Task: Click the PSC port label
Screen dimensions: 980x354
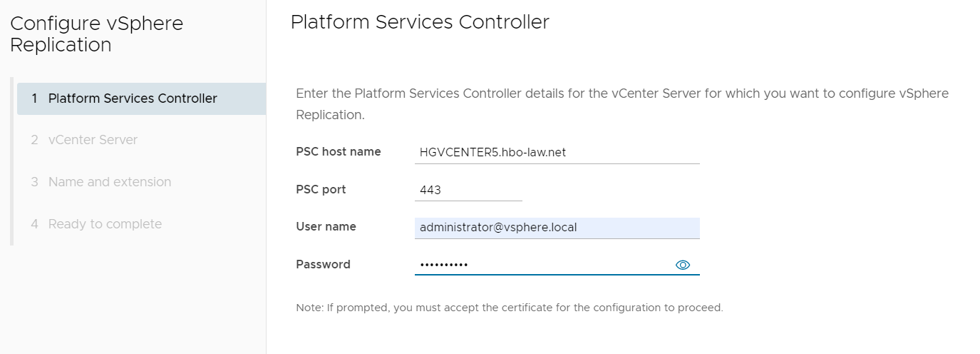Action: pos(321,190)
